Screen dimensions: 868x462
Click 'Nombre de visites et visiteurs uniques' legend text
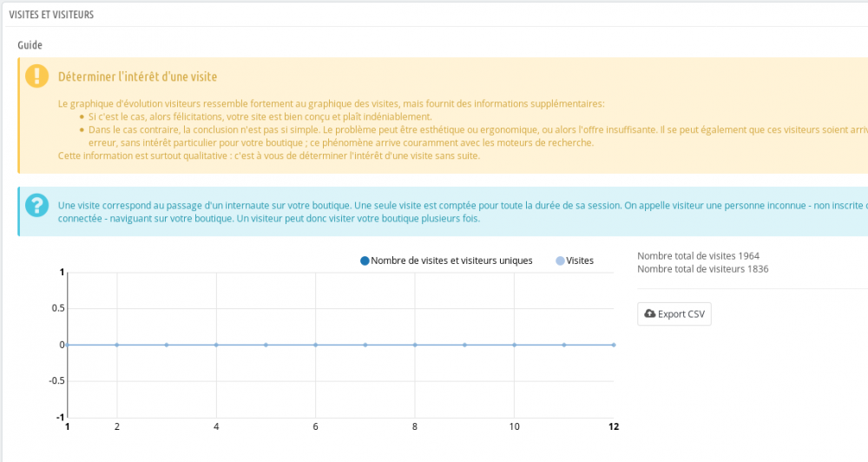451,261
